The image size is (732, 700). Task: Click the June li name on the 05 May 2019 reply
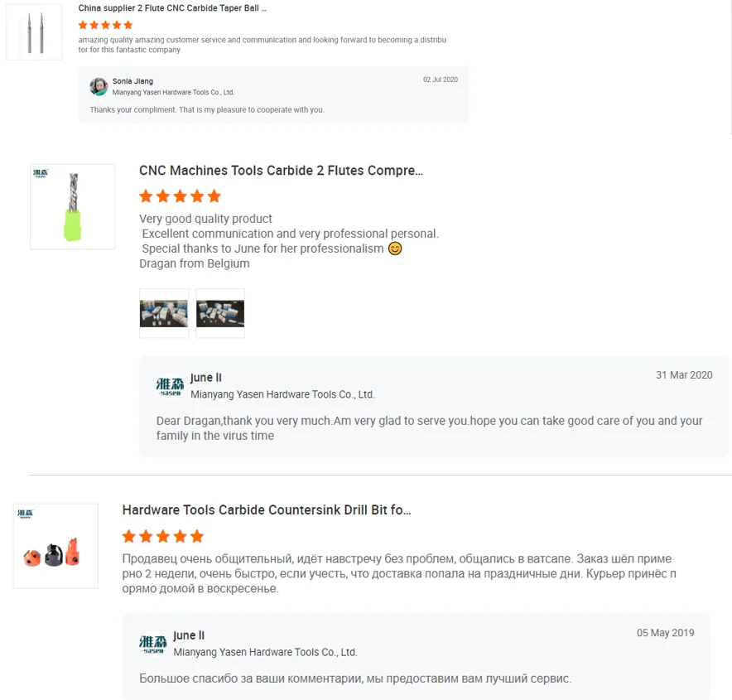point(189,635)
